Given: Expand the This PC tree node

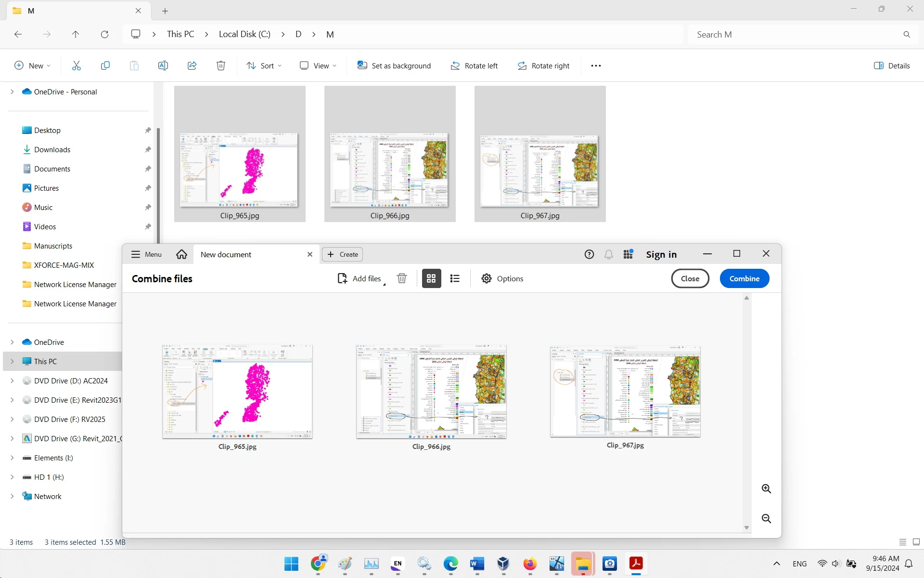Looking at the screenshot, I should coord(12,361).
